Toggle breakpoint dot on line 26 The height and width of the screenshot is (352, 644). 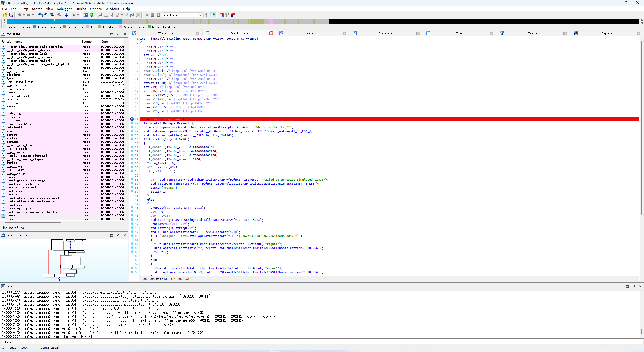tap(132, 139)
